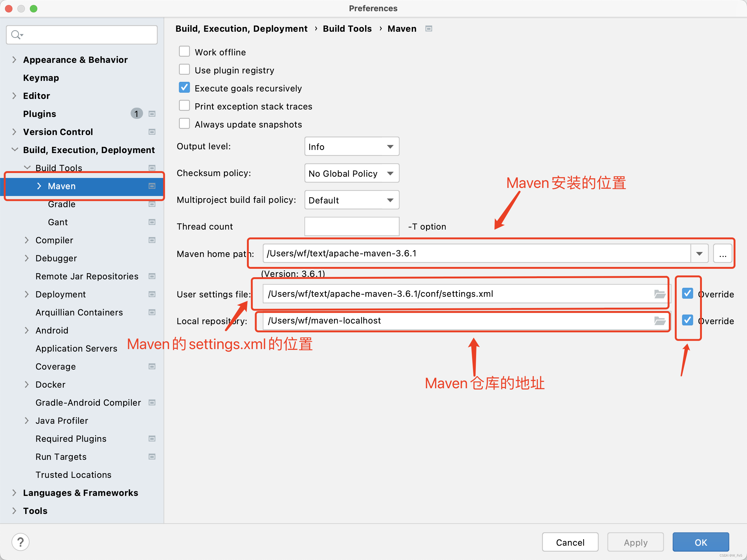
Task: Click folder icon in Local repository field
Action: [659, 320]
